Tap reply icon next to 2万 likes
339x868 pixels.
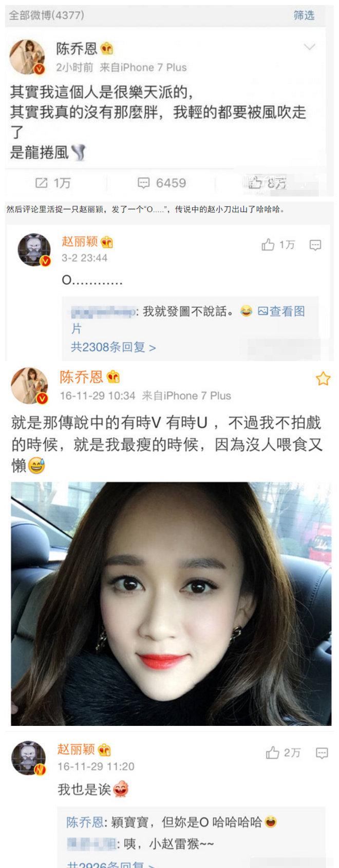click(x=322, y=753)
